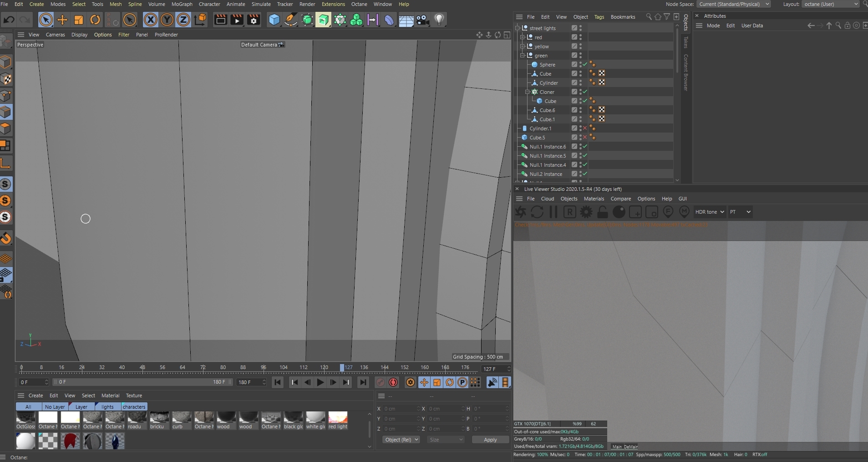Select the white gloss material swatch
The height and width of the screenshot is (462, 868).
click(316, 421)
